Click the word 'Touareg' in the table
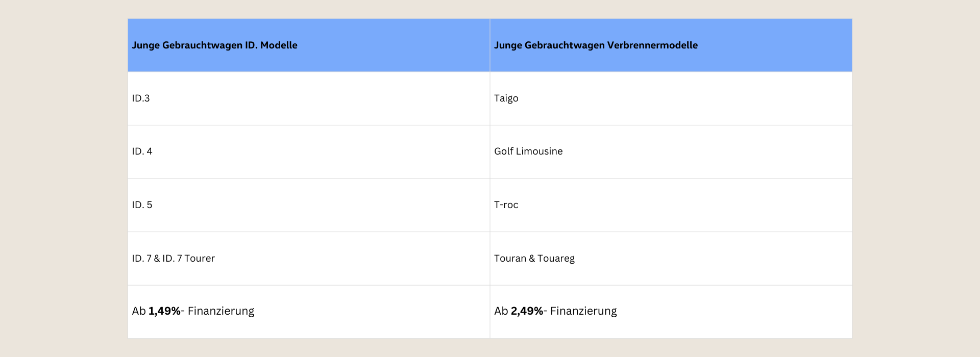The image size is (980, 357). tap(556, 259)
